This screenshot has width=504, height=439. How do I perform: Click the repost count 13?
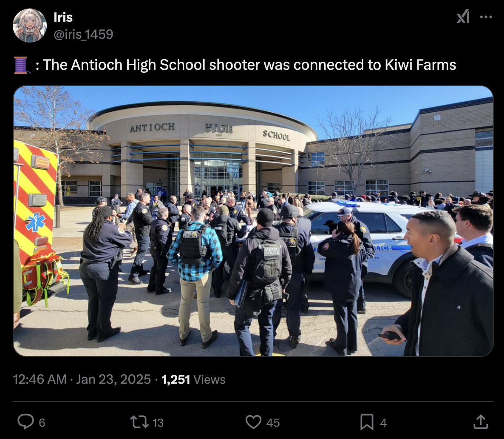pyautogui.click(x=158, y=422)
